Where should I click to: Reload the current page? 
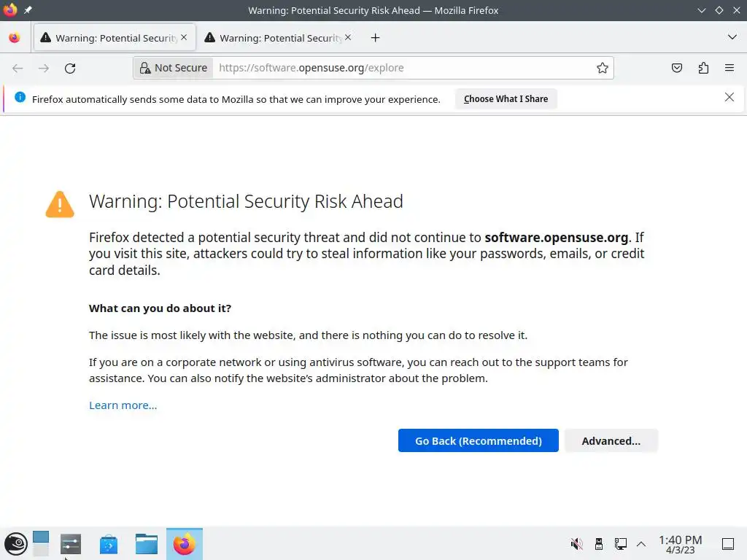pyautogui.click(x=70, y=68)
